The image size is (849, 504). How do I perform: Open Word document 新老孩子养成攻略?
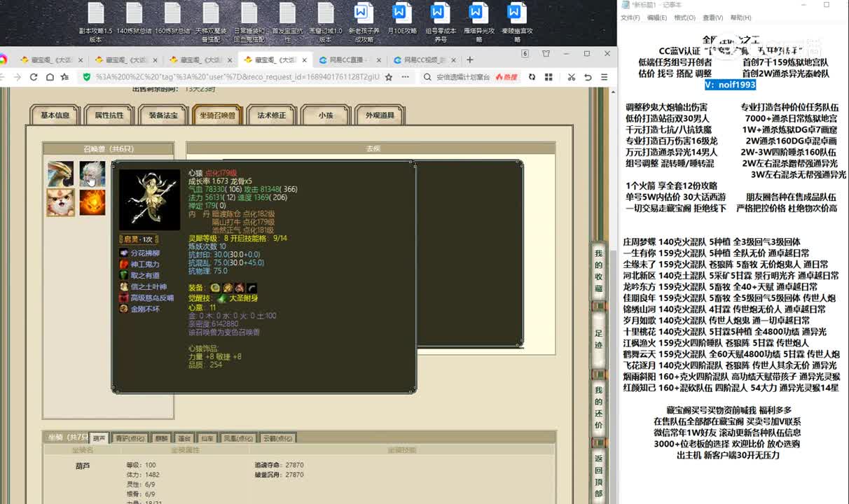(364, 22)
